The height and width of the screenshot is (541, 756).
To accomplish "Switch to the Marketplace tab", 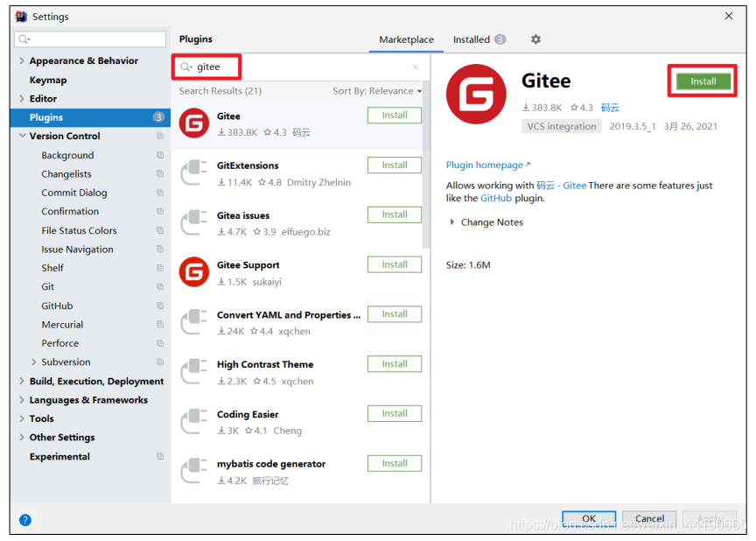I will tap(406, 39).
